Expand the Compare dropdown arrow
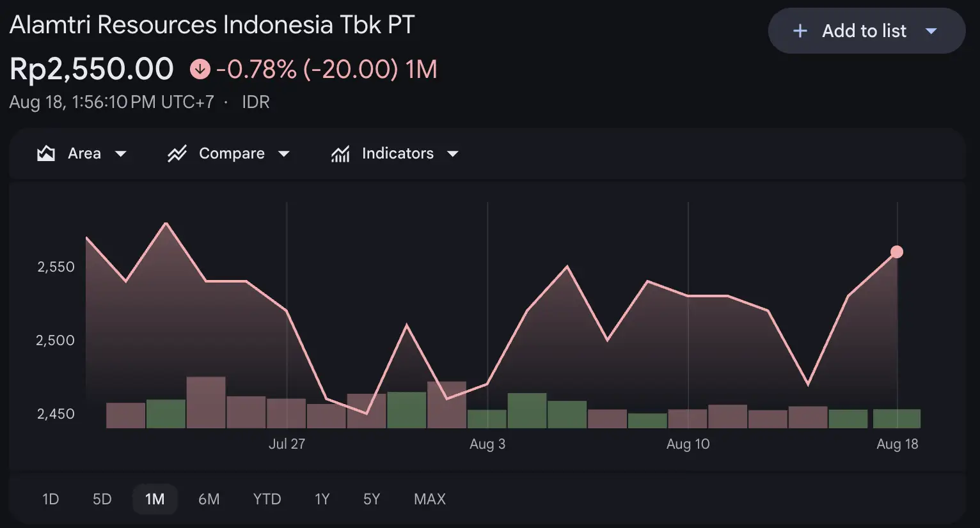Image resolution: width=980 pixels, height=528 pixels. point(284,154)
